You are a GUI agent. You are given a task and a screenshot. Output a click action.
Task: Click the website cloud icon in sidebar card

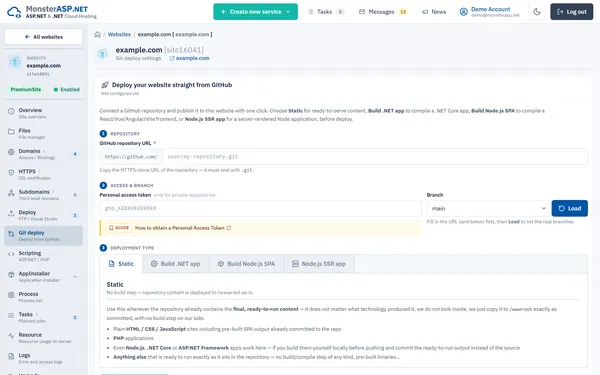(15, 62)
